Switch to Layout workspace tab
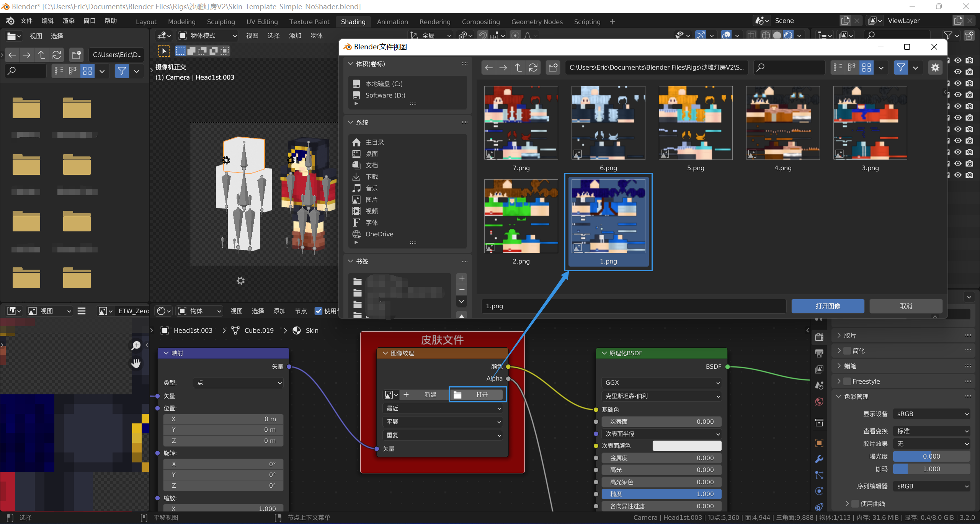 (146, 22)
